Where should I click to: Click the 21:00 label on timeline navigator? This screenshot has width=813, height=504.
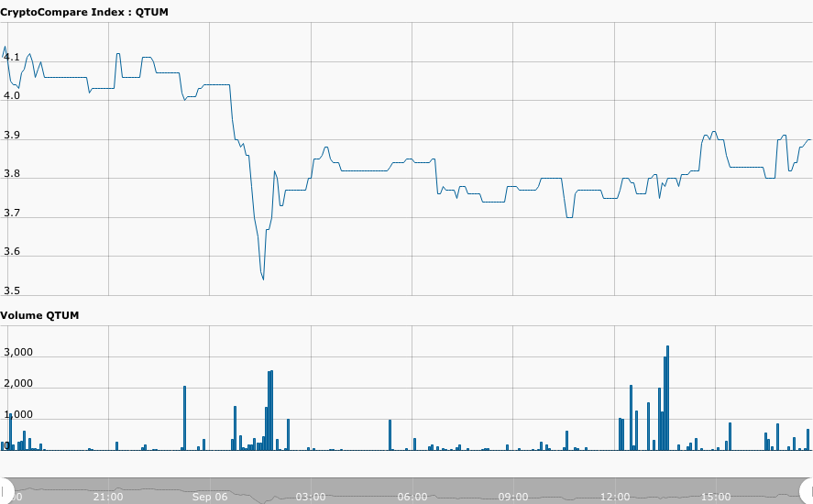coord(108,497)
